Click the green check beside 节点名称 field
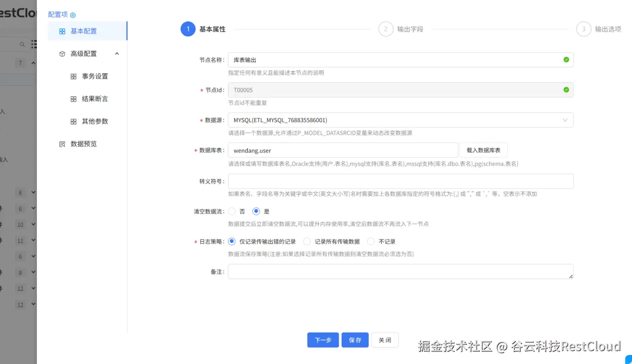Screen dimensions: 632x364 click(566, 59)
